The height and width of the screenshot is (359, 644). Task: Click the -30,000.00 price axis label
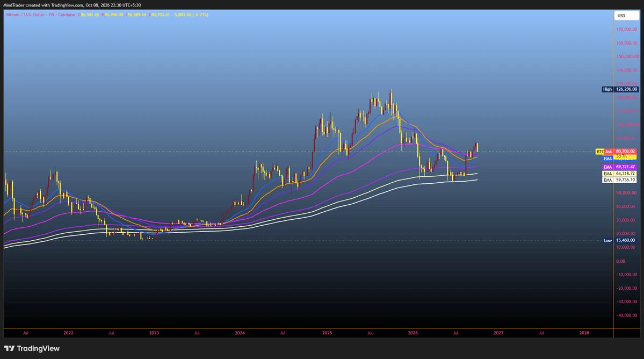626,302
